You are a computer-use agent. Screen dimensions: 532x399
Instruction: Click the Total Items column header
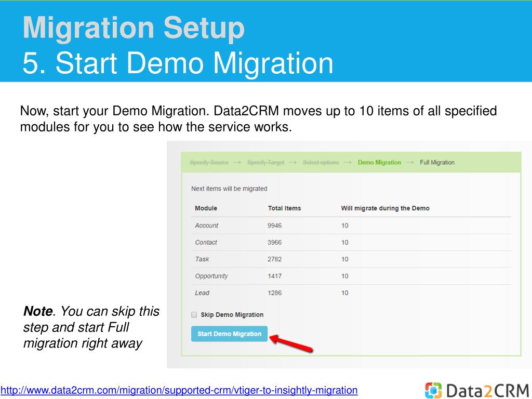click(x=284, y=208)
